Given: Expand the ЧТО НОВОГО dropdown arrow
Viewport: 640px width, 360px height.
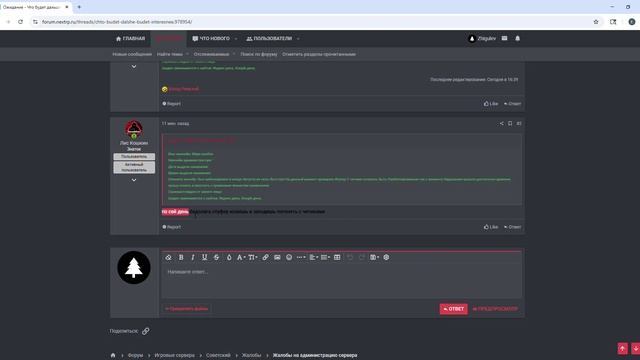Looking at the screenshot, I should click(236, 39).
